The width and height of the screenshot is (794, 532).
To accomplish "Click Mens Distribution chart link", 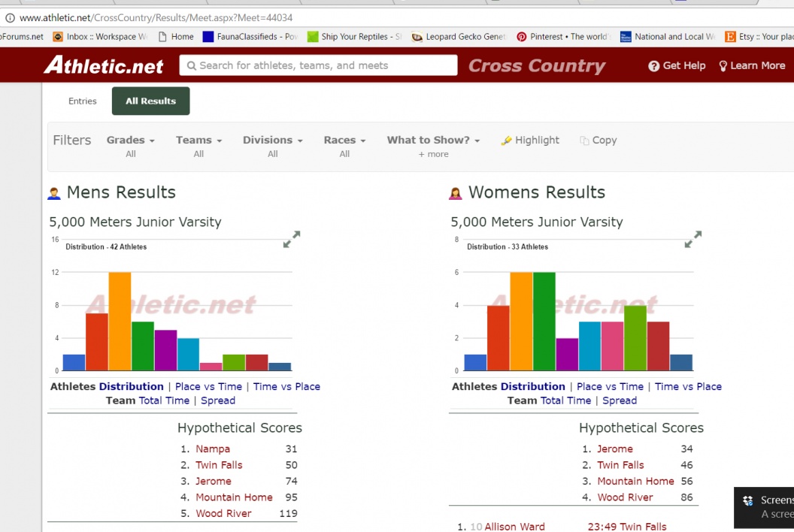I will 131,387.
